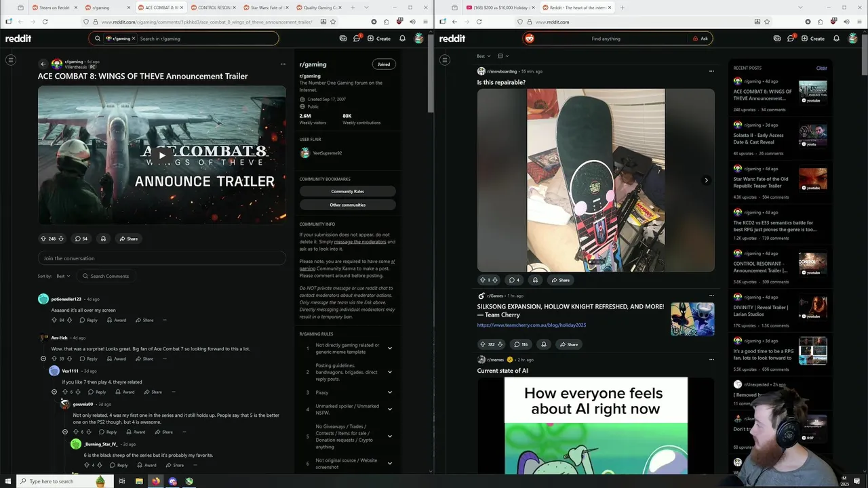Screen dimensions: 868x488
Task: Upvote the Silksong Expansion post
Action: [483, 344]
